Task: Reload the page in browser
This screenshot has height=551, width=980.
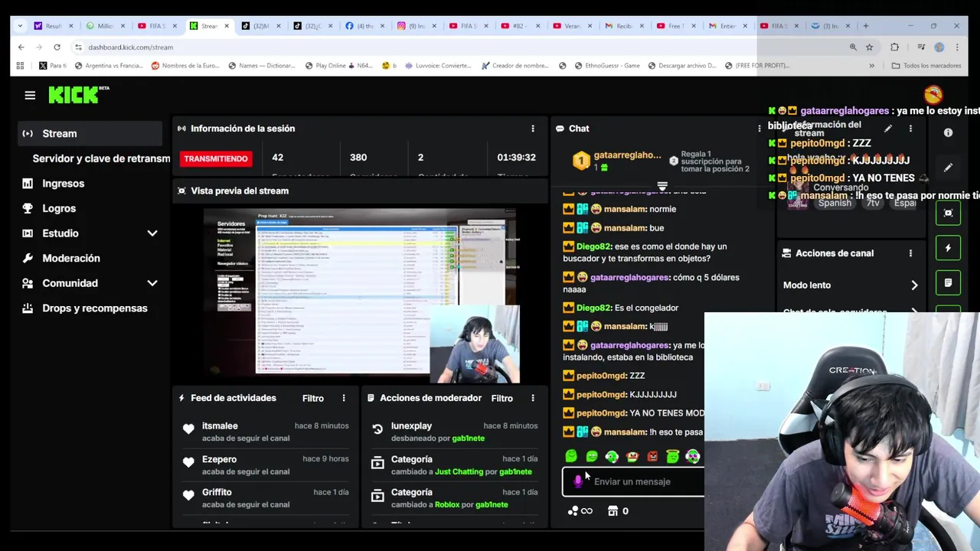Action: [x=57, y=47]
